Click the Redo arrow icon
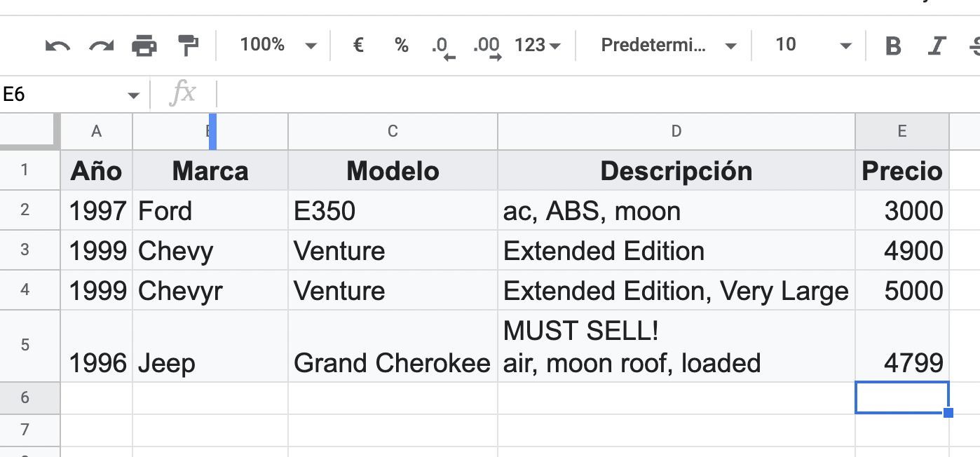980x457 pixels. pos(101,46)
